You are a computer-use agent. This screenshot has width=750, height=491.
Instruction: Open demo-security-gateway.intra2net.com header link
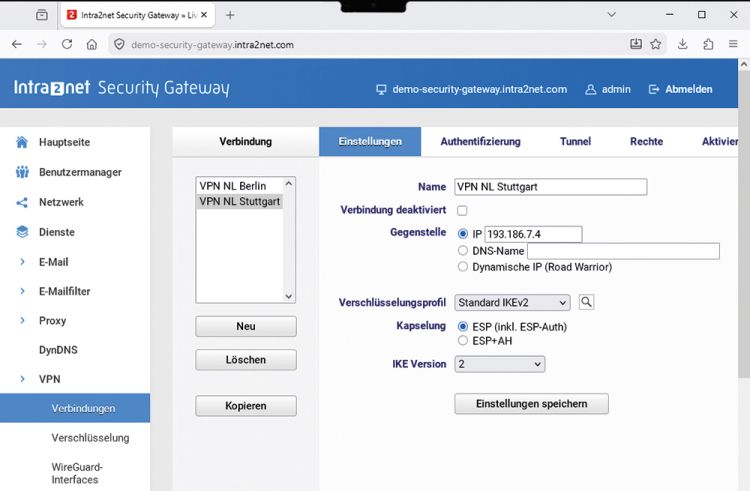pyautogui.click(x=479, y=89)
